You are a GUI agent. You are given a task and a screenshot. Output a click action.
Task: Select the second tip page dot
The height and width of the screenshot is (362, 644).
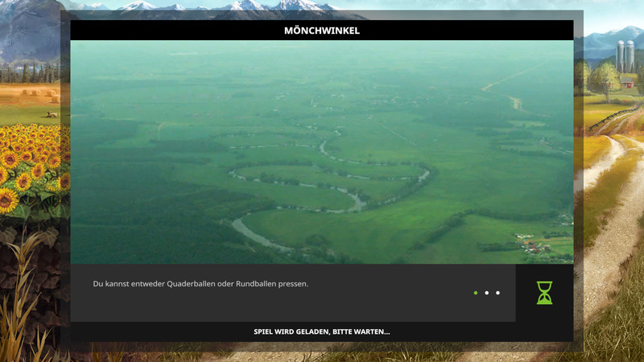point(487,293)
